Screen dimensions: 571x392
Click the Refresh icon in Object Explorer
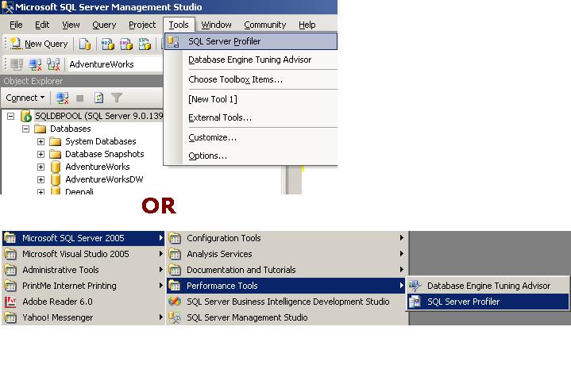click(98, 98)
